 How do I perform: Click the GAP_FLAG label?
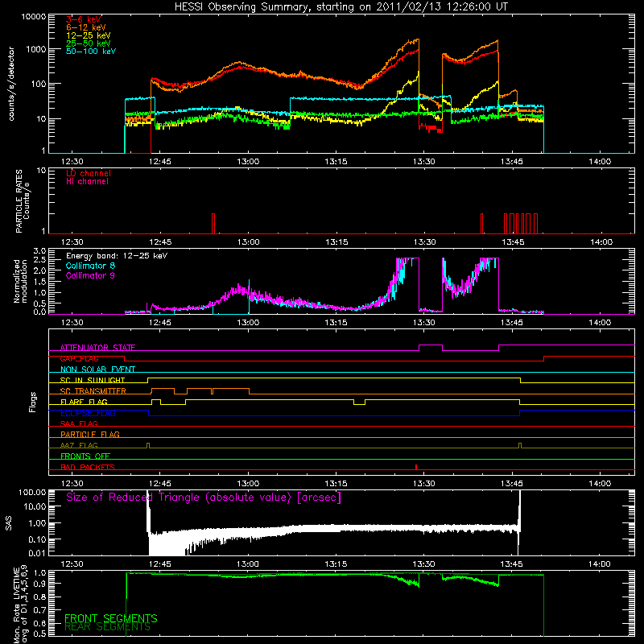click(79, 358)
